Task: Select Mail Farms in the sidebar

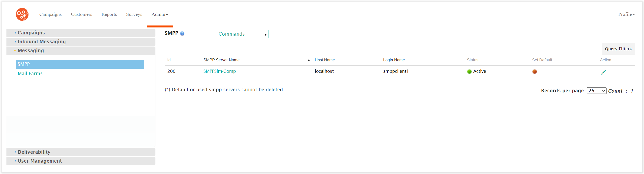Action: [x=30, y=74]
